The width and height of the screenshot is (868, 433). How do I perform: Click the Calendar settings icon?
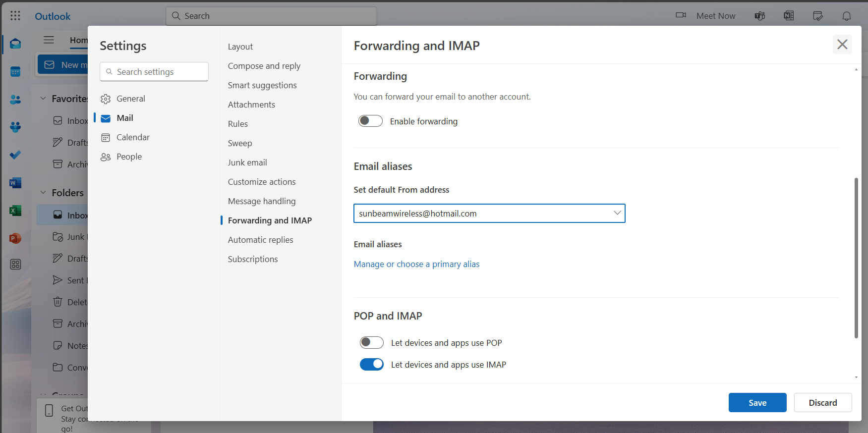click(106, 137)
